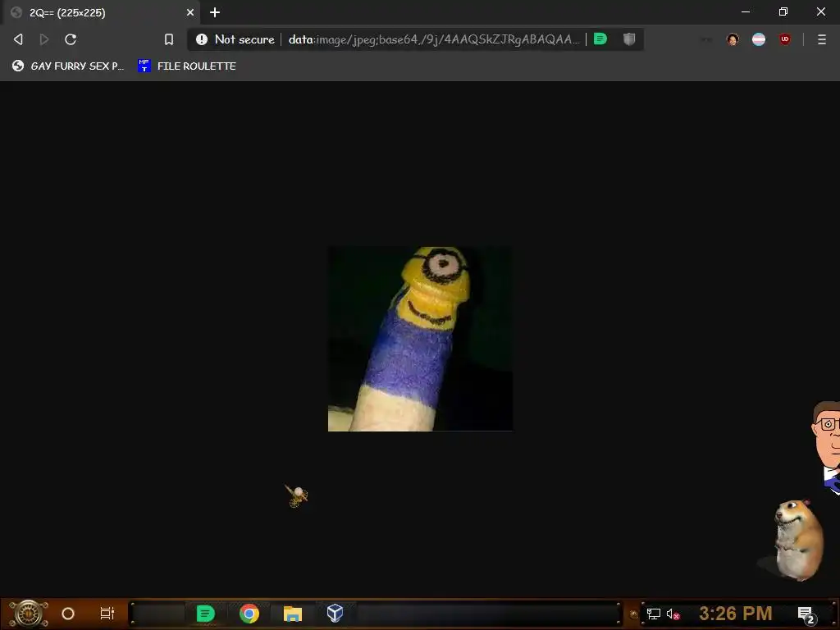Viewport: 840px width, 630px height.
Task: Click the glasses-wearing cartoon man at screen edge
Action: click(827, 447)
